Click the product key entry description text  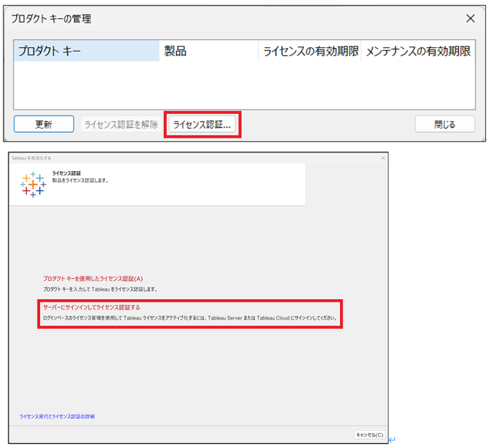click(100, 289)
